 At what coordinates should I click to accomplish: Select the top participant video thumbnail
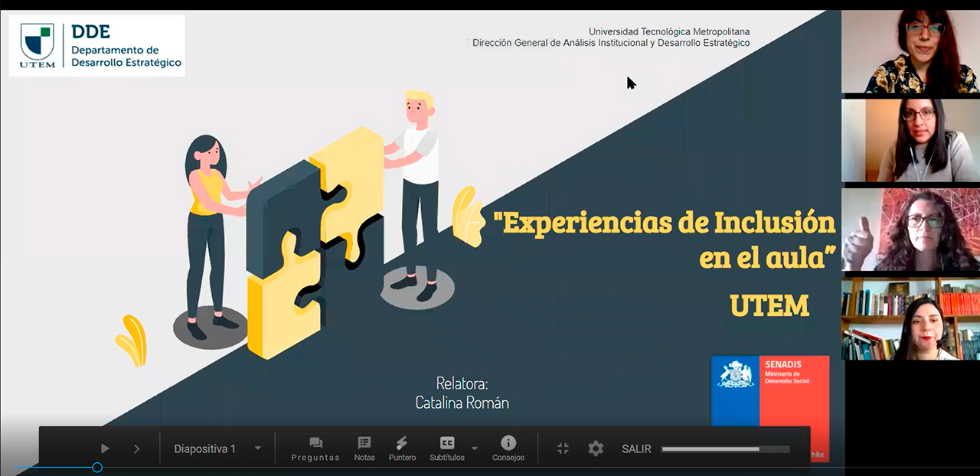tap(910, 51)
